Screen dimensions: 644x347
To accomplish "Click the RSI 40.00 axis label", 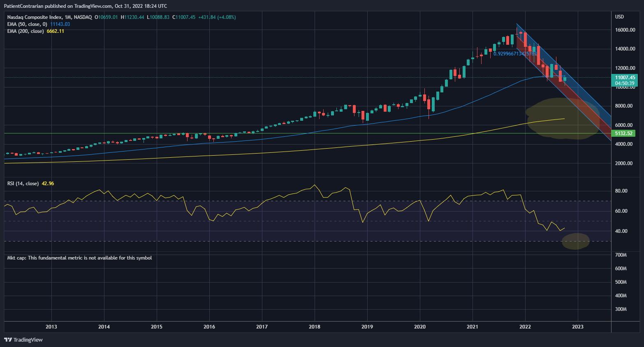I will 621,231.
